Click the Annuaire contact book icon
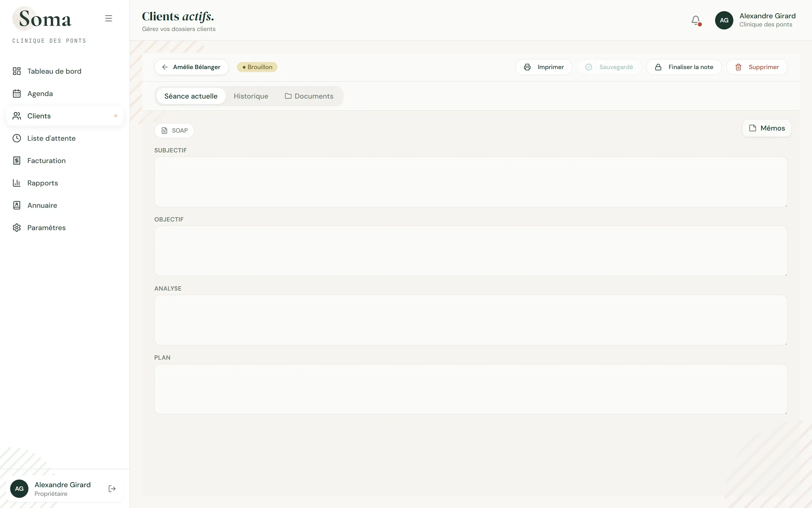The height and width of the screenshot is (508, 812). click(x=17, y=205)
